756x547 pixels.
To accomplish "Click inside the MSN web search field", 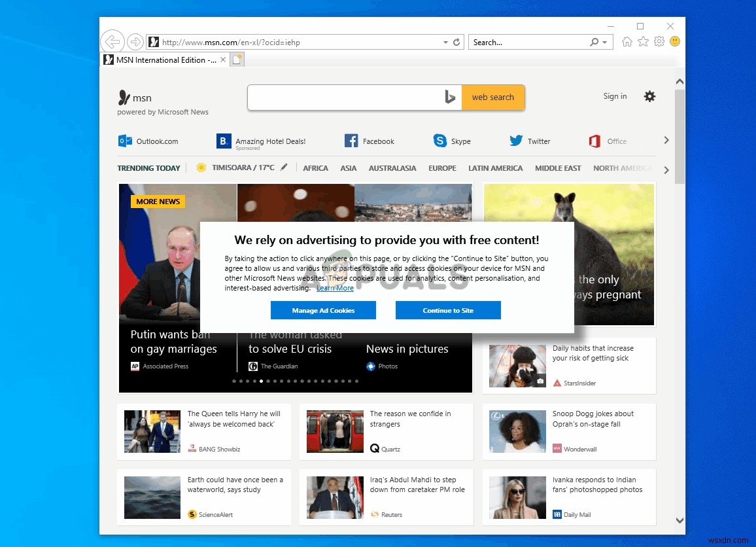I will coord(347,97).
